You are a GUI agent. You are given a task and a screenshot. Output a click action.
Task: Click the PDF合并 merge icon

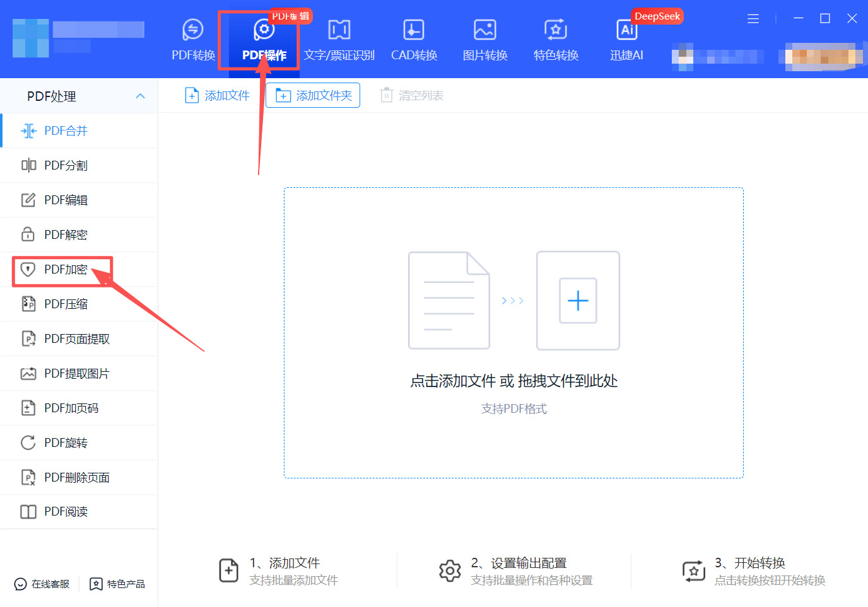[x=28, y=130]
